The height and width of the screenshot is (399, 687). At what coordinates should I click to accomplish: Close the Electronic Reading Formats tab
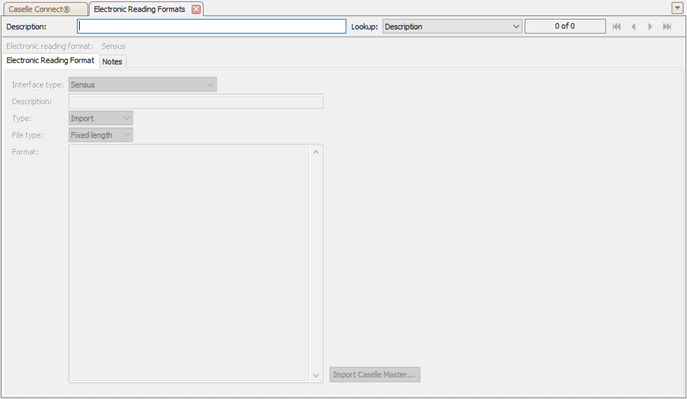[196, 9]
